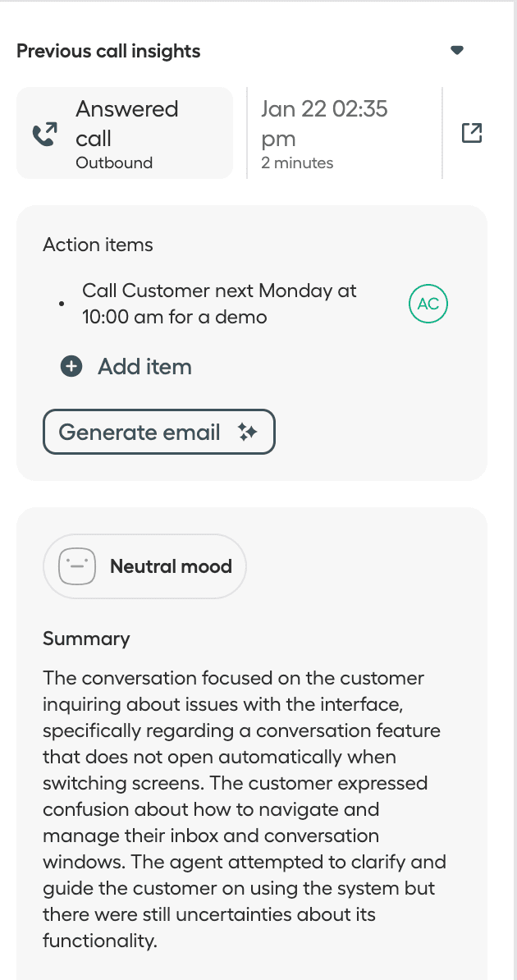The image size is (517, 980).
Task: Open the call timestamp Jan 22 02:35 pm
Action: coord(324,123)
